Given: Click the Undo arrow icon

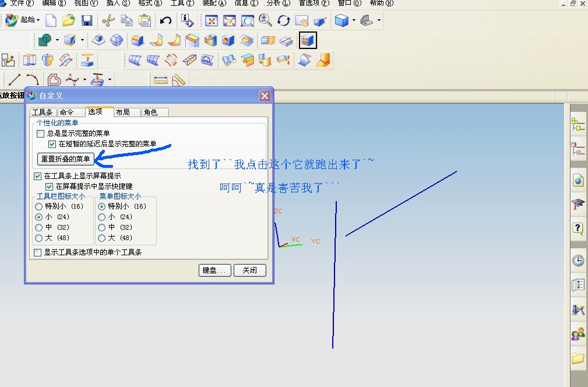Looking at the screenshot, I should (166, 20).
